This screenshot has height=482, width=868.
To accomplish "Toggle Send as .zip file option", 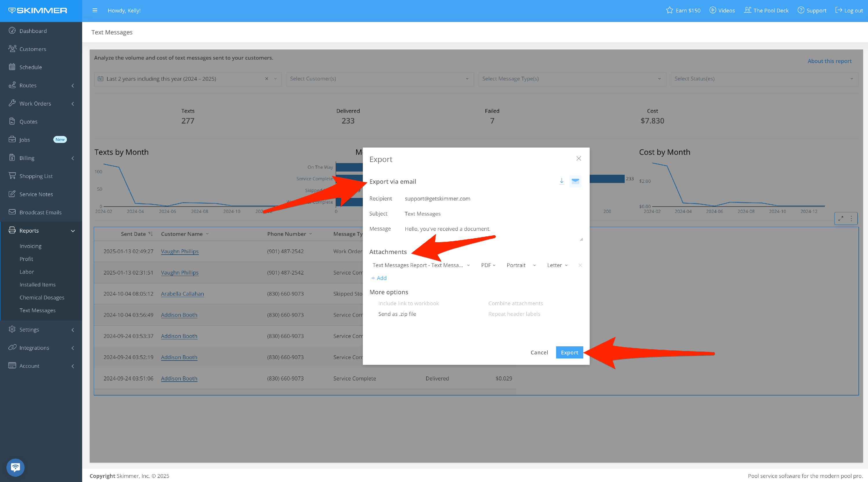I will point(397,314).
